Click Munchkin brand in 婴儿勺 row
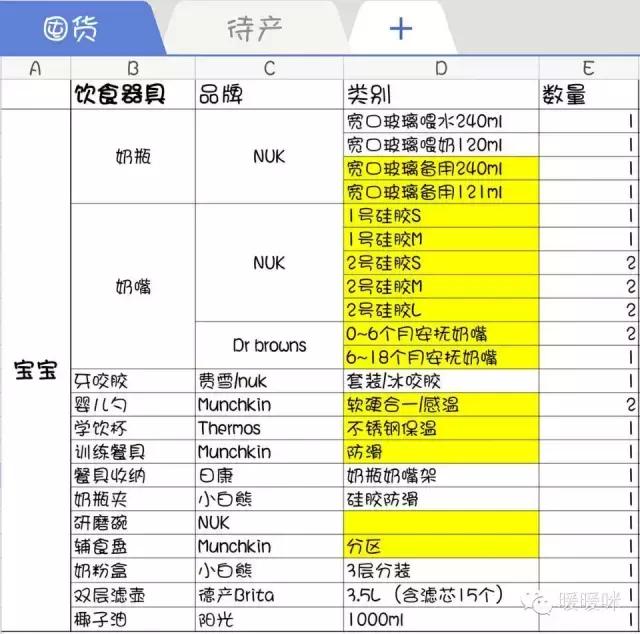Viewport: 640px width, 634px height. (269, 405)
